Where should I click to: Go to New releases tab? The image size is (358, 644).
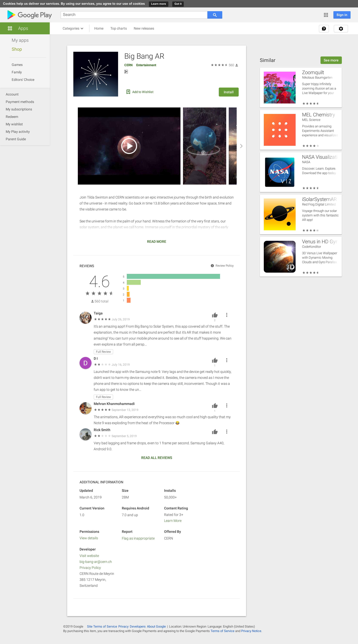pos(144,28)
